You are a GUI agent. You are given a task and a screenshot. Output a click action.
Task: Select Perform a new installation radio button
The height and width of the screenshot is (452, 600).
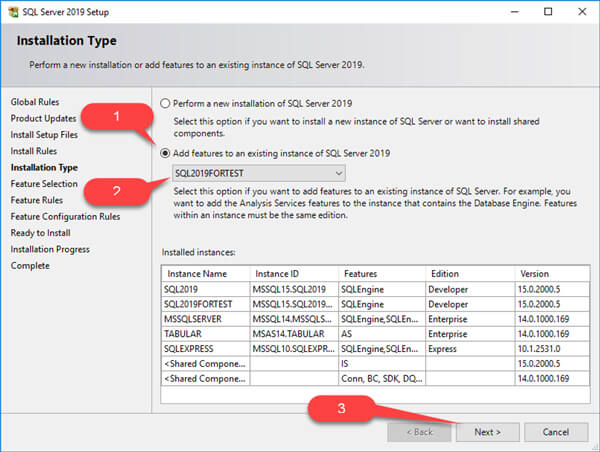(165, 103)
